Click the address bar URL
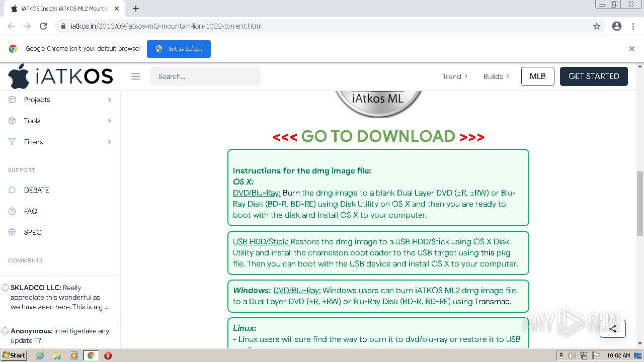 coord(166,26)
